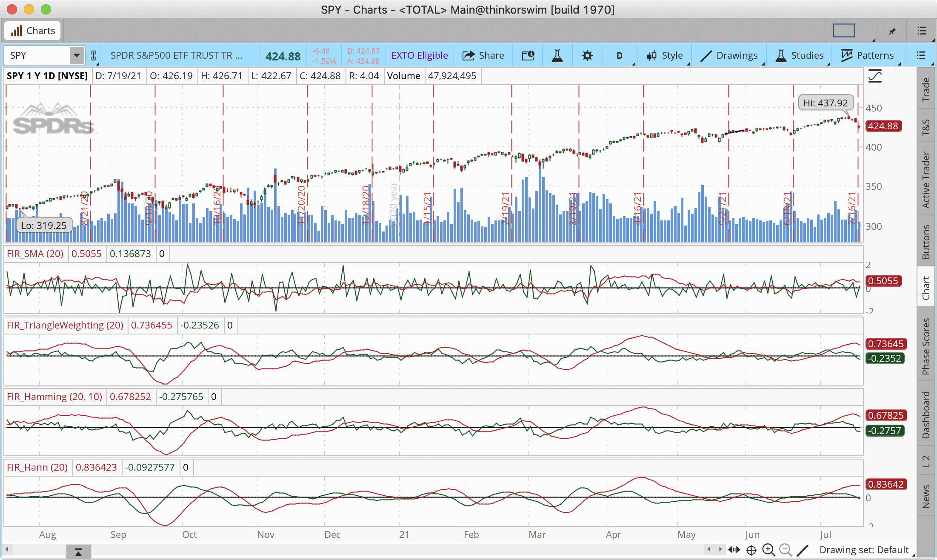Click the quick chart/news board icon
Screen dimensions: 937x560
pyautogui.click(x=528, y=55)
